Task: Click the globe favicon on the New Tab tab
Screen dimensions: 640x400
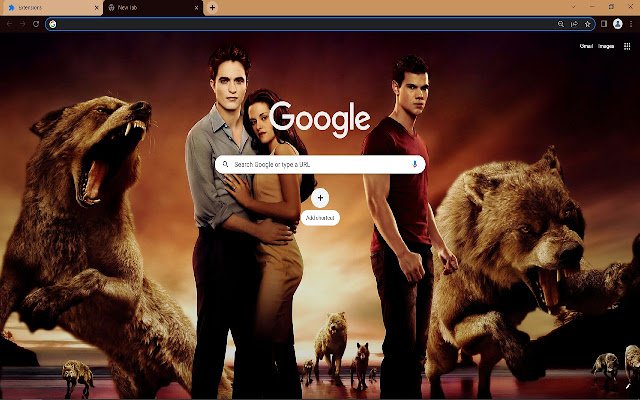Action: click(111, 8)
